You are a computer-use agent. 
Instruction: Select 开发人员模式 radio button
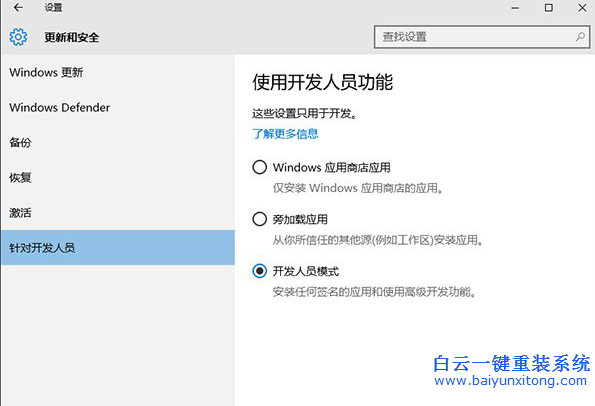click(x=260, y=271)
